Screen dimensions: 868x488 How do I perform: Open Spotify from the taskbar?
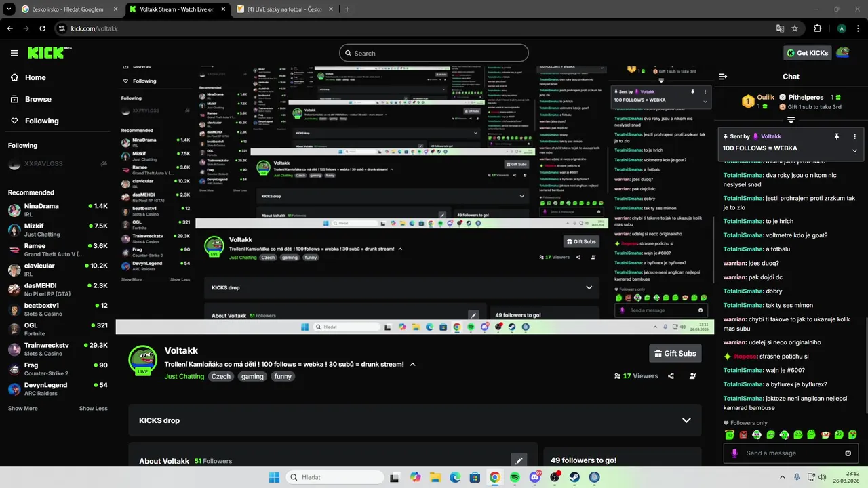(x=515, y=477)
